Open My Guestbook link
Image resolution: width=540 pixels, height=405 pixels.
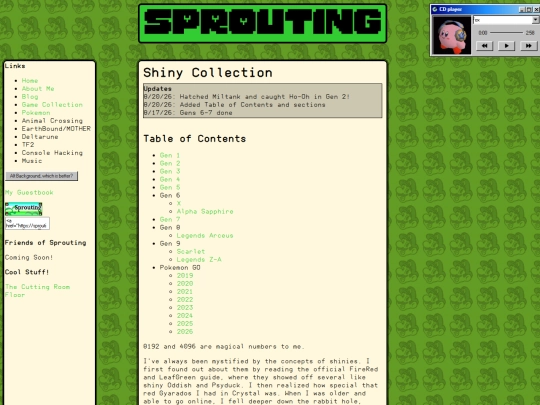[x=29, y=193]
